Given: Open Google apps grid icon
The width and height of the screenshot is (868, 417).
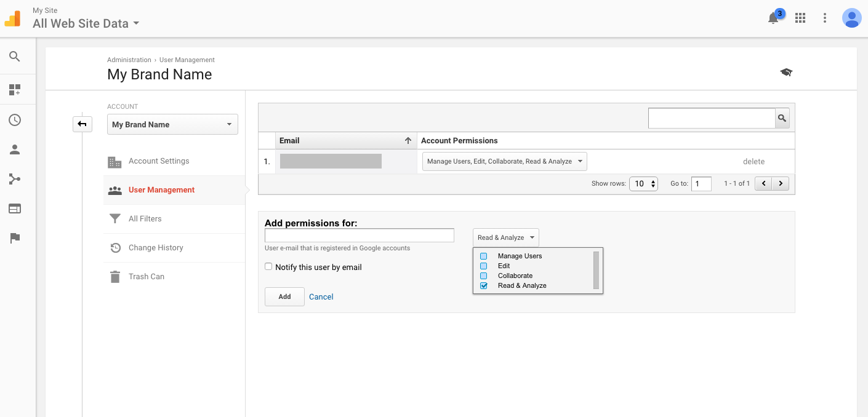Looking at the screenshot, I should click(x=800, y=18).
